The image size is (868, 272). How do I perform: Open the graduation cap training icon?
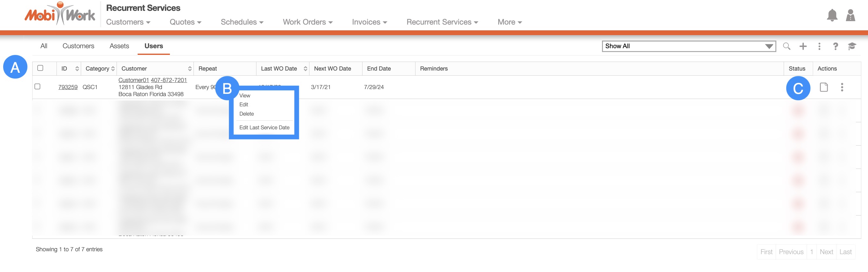(851, 46)
